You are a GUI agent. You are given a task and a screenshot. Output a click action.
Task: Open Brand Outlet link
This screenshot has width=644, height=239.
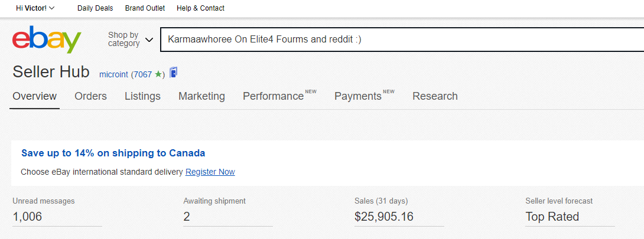tap(145, 8)
